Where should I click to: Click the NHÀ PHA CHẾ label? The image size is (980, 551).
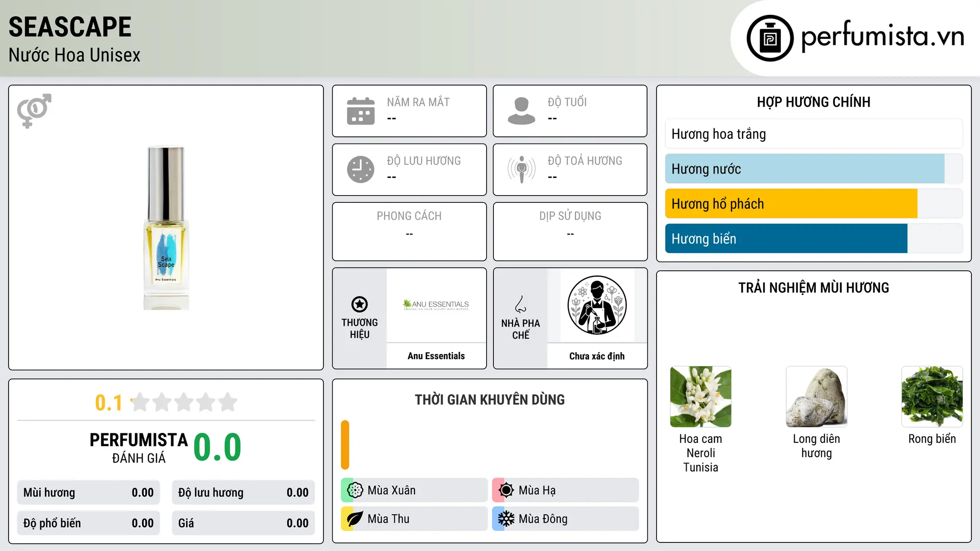click(521, 329)
